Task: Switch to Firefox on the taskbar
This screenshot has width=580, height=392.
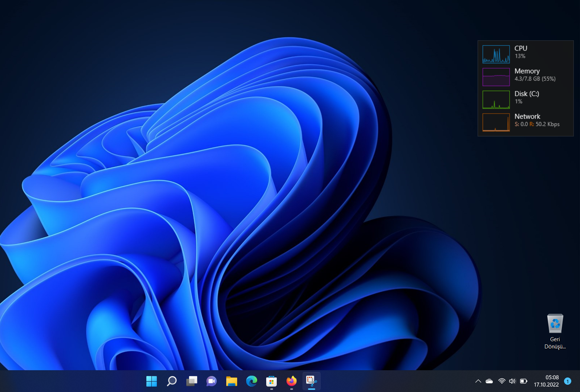Action: click(291, 381)
